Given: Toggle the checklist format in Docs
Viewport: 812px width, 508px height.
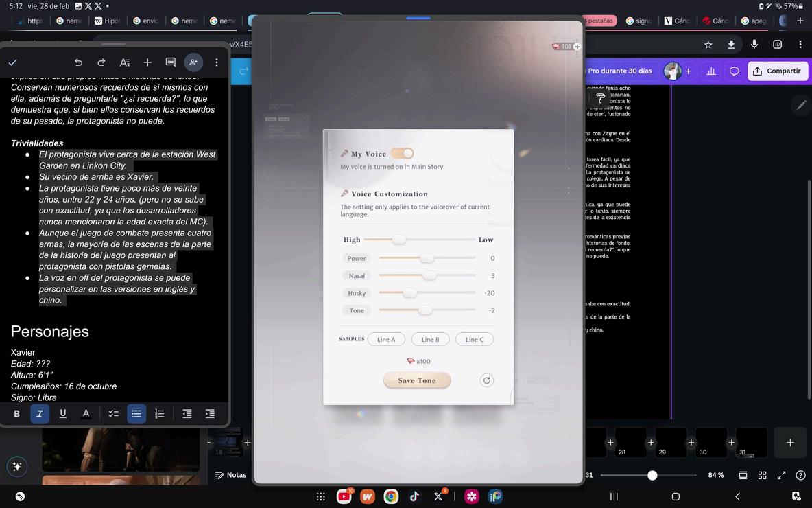Looking at the screenshot, I should coord(113,414).
